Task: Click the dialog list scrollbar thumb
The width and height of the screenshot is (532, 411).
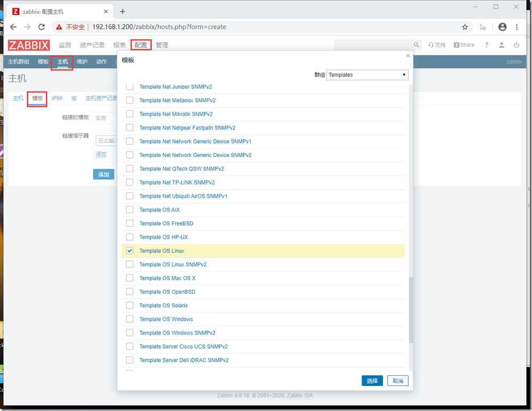Action: [411, 310]
